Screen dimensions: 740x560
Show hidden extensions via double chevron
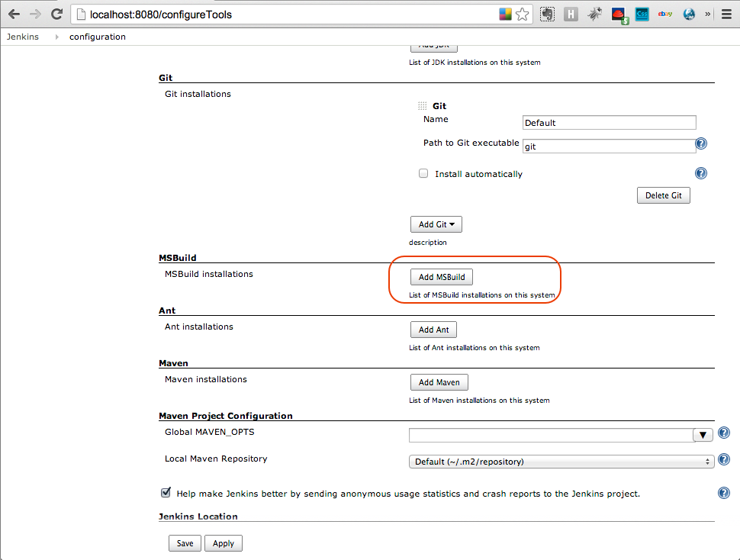[707, 14]
